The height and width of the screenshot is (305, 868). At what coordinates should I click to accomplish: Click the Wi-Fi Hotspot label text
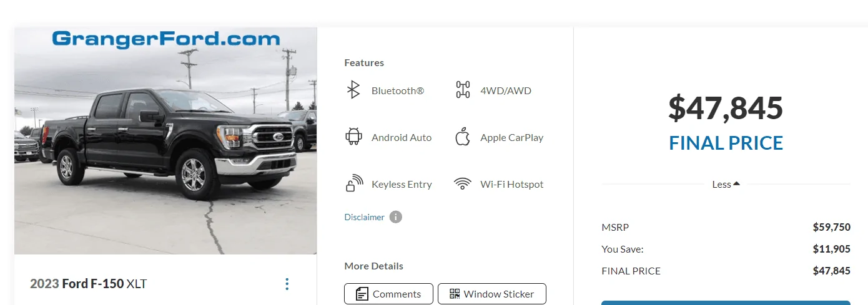(512, 184)
